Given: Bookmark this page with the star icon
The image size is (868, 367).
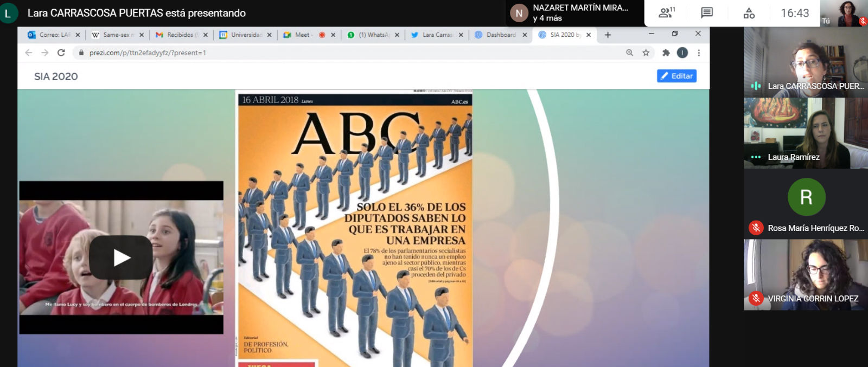Looking at the screenshot, I should point(646,53).
